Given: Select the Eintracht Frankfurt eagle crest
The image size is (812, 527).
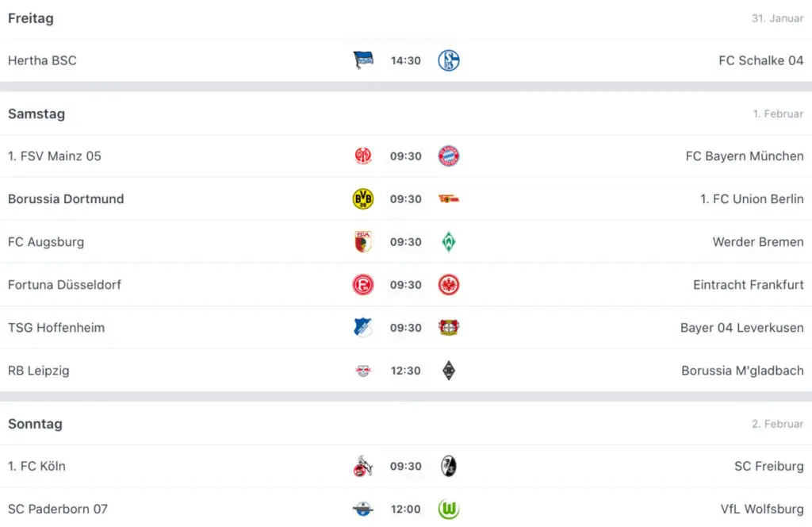Looking at the screenshot, I should [449, 285].
